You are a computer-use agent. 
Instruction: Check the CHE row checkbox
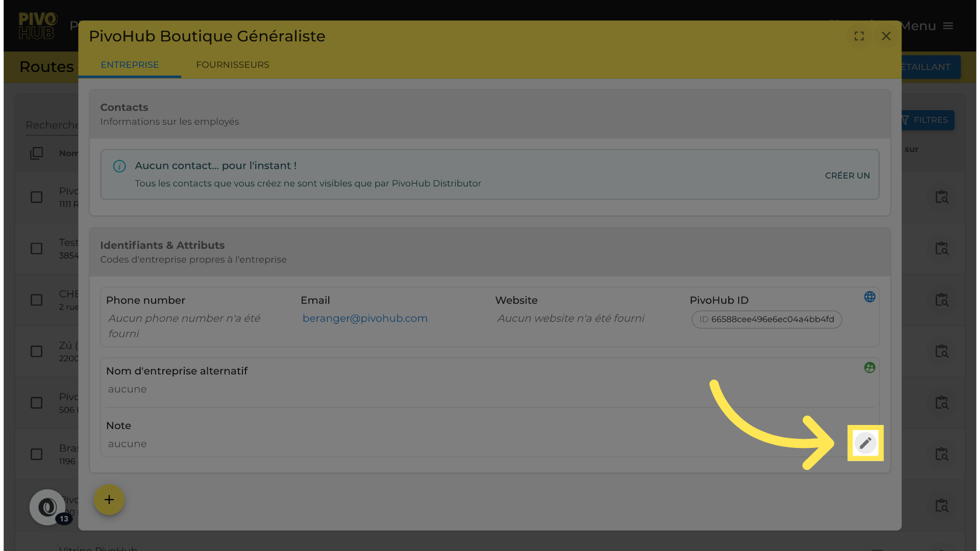(36, 300)
